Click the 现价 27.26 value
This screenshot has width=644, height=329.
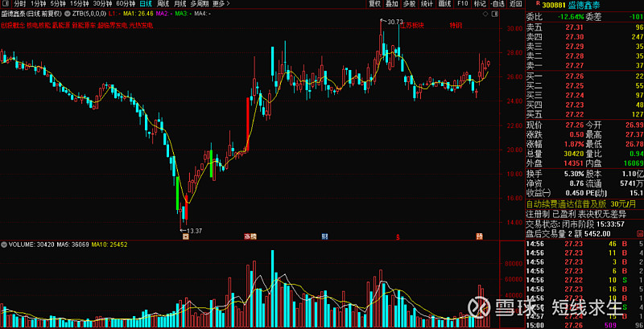point(575,125)
